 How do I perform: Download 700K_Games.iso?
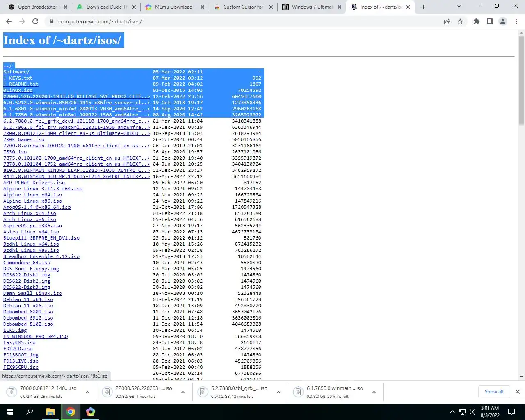(x=24, y=139)
